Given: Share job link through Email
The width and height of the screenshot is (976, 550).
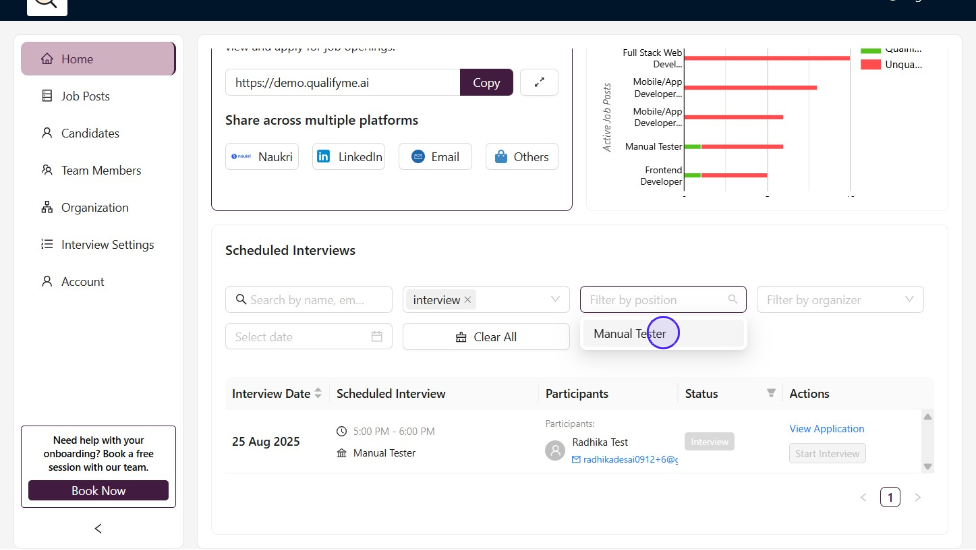Looking at the screenshot, I should point(435,157).
